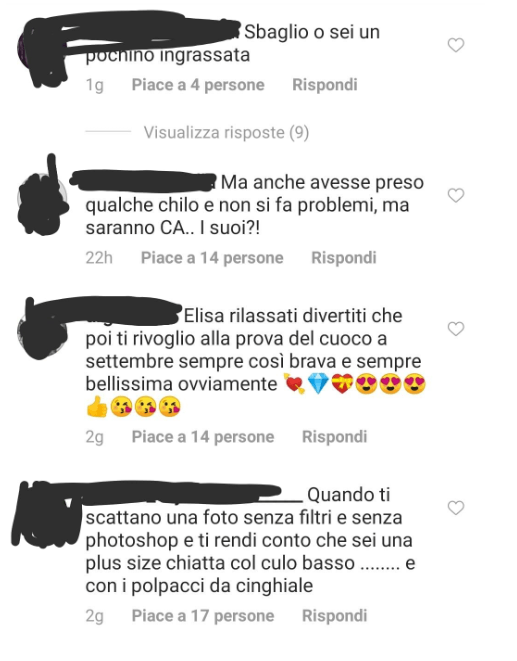
Task: Open the second commenter's blacked-out avatar
Action: [42, 198]
